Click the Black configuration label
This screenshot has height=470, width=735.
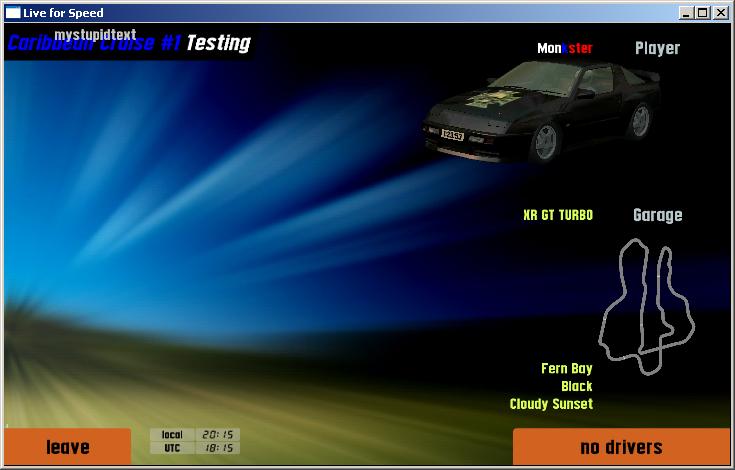tap(577, 386)
